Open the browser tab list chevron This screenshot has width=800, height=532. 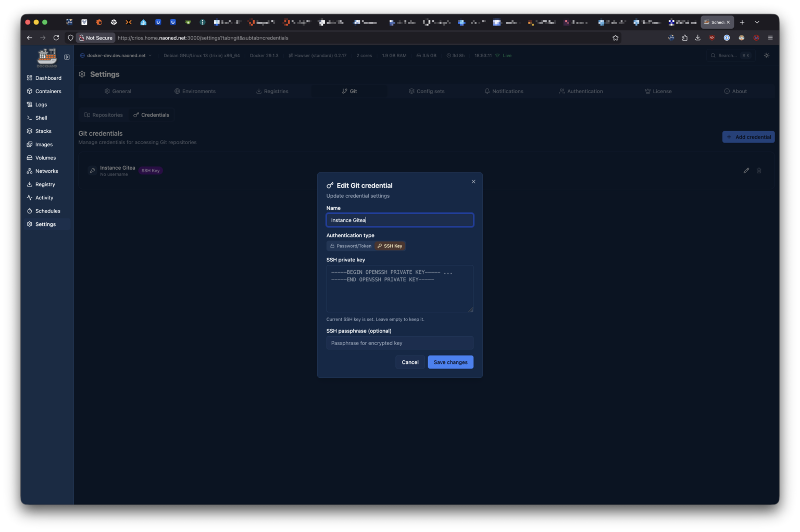tap(757, 22)
